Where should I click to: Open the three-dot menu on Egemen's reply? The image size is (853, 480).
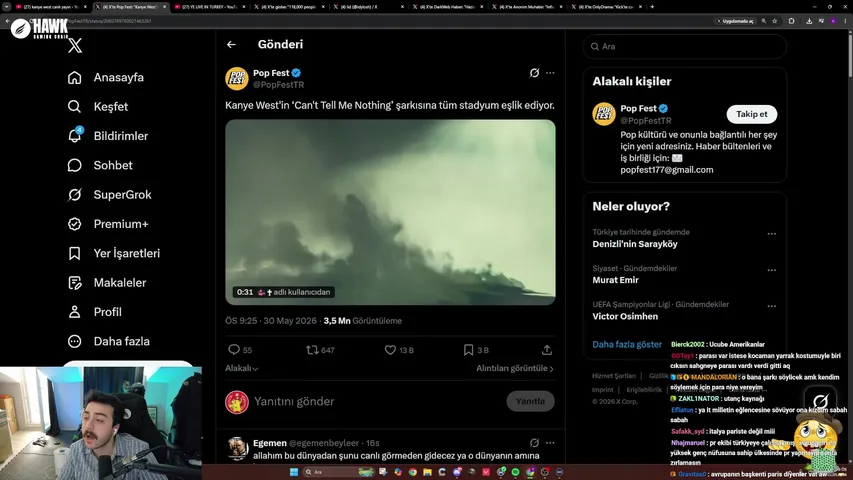click(x=551, y=443)
